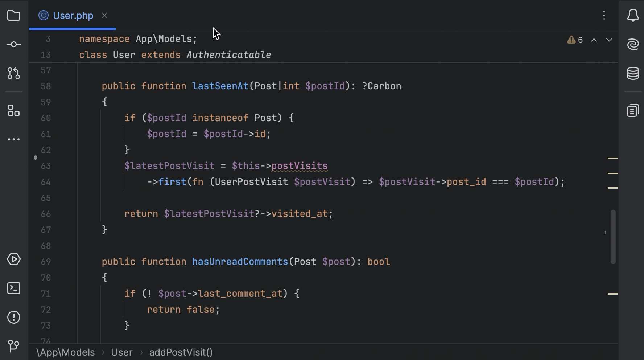Open the Database tool window
The image size is (644, 360).
633,73
